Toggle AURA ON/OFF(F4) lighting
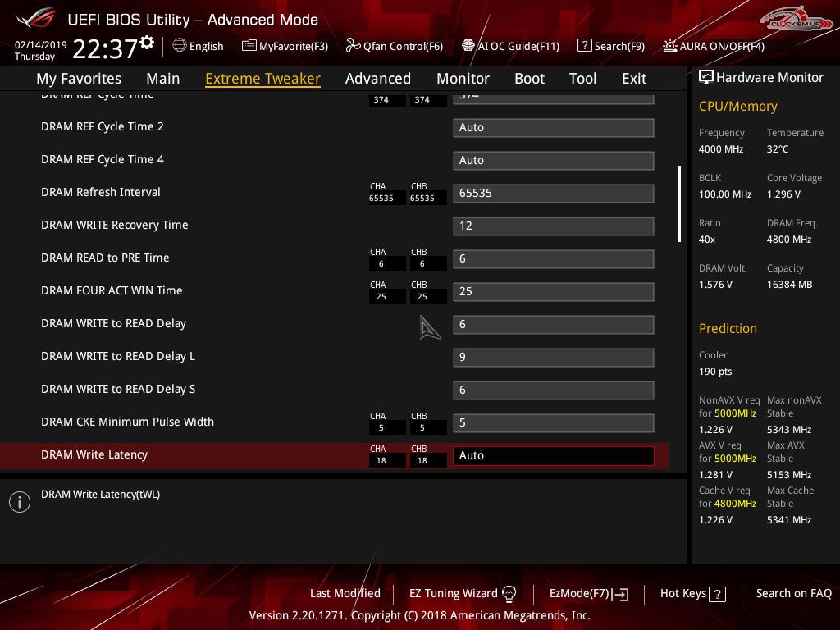This screenshot has width=840, height=630. 670,46
